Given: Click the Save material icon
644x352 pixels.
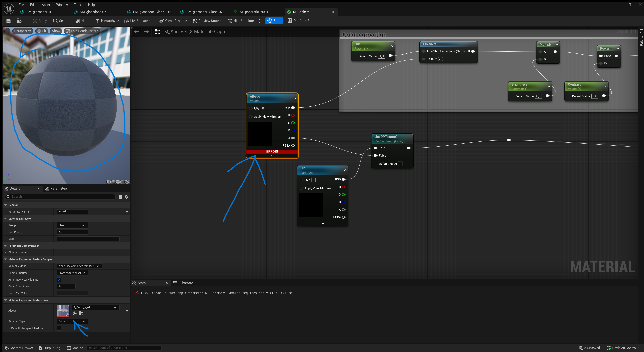Looking at the screenshot, I should 8,21.
